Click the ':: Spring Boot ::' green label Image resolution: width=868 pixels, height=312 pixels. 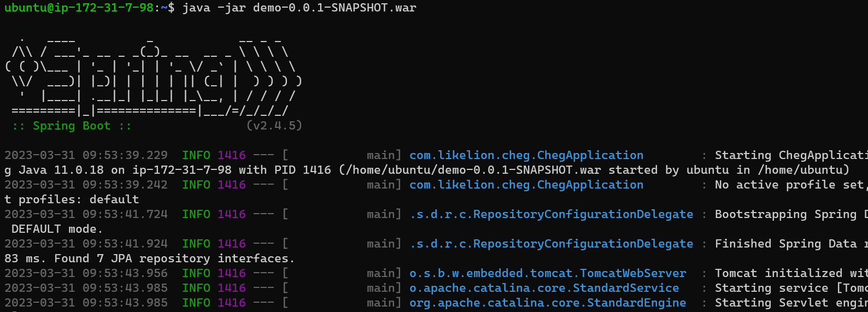point(72,126)
